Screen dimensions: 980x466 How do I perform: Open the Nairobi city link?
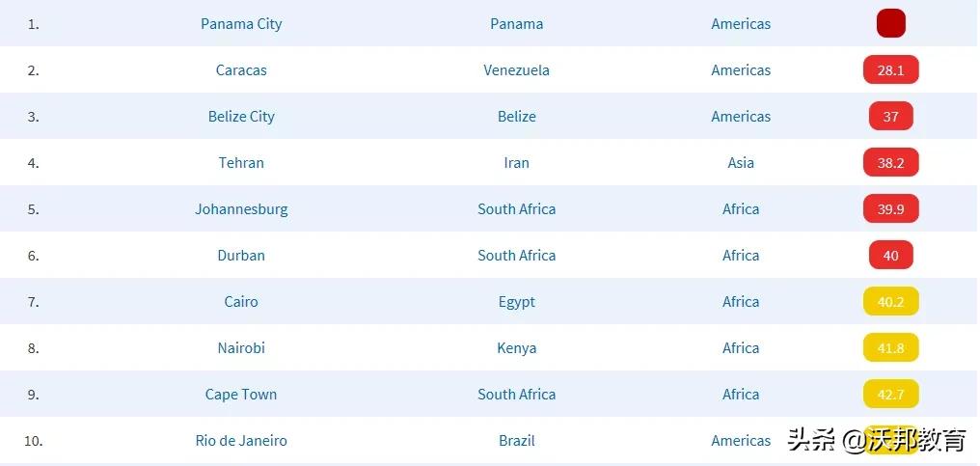pyautogui.click(x=241, y=348)
